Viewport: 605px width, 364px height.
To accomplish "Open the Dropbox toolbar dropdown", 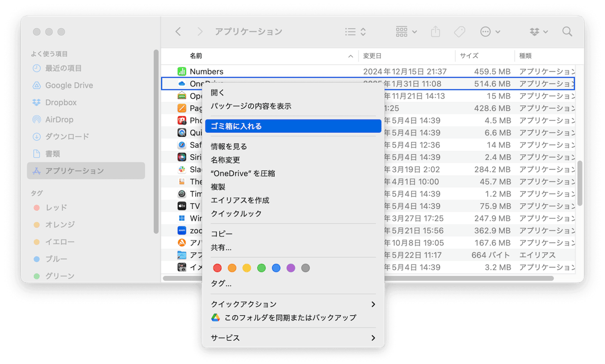I will [539, 32].
